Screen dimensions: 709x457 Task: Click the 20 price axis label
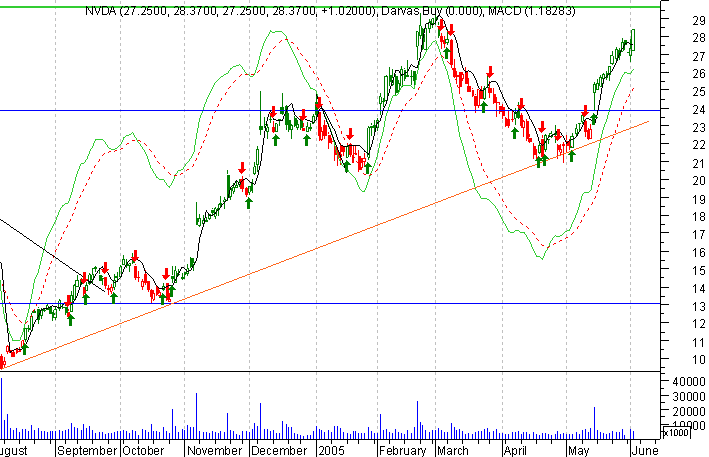click(x=699, y=181)
